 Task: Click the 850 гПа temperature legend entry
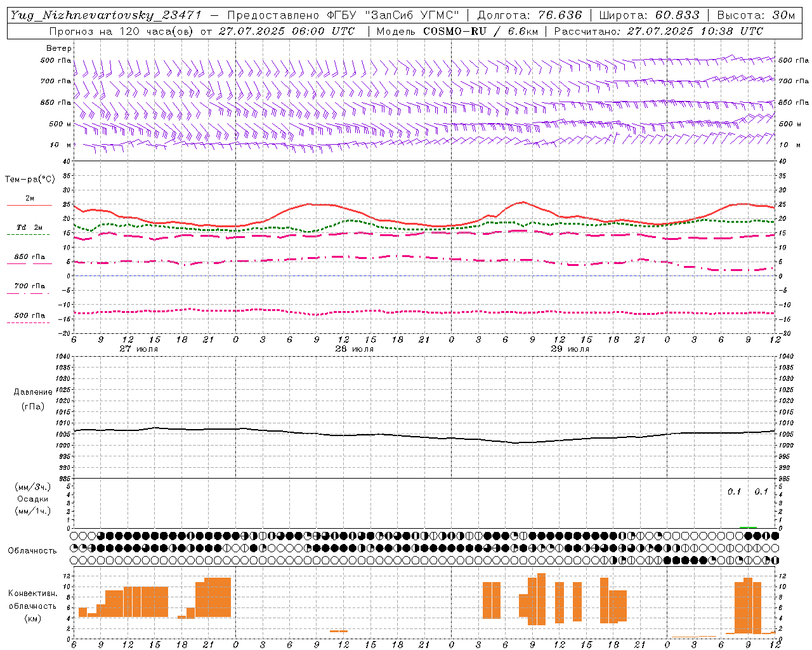coord(29,257)
